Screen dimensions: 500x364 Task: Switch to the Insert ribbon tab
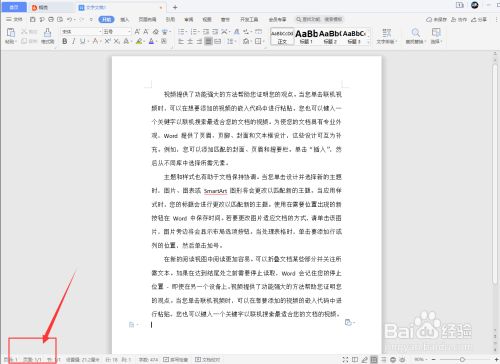124,20
